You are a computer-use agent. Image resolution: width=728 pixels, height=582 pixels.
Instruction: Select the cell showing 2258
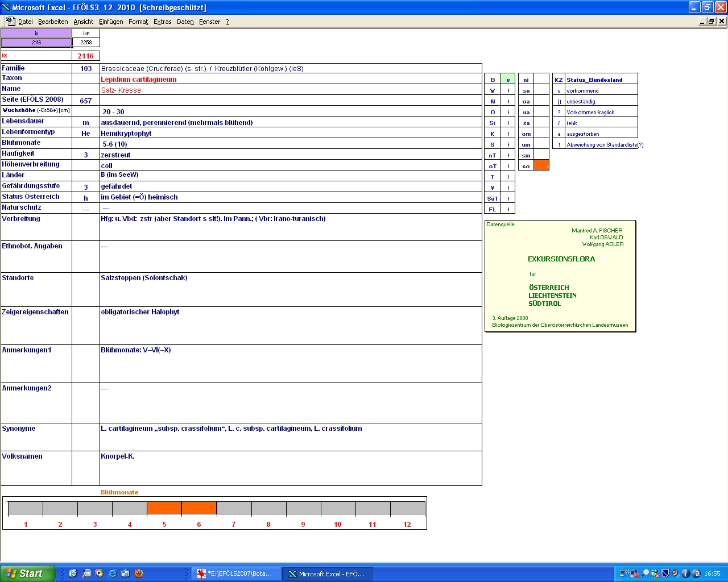point(86,42)
